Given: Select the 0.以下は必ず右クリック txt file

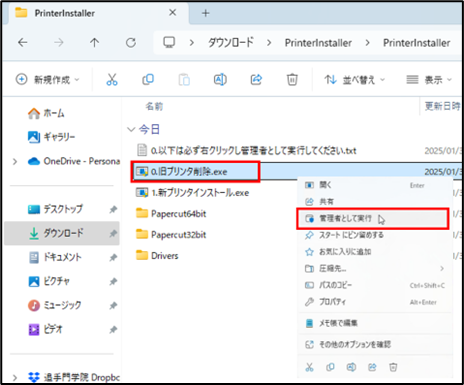Looking at the screenshot, I should pyautogui.click(x=247, y=151).
